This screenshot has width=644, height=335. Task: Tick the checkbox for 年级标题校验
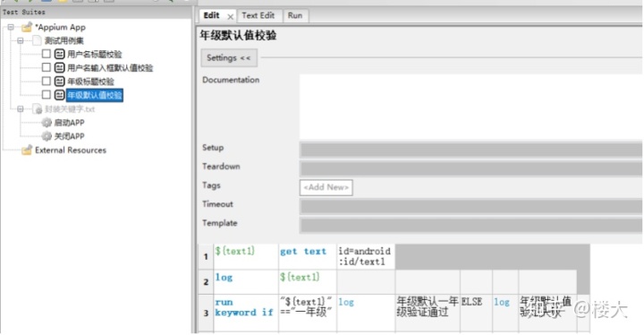point(47,82)
